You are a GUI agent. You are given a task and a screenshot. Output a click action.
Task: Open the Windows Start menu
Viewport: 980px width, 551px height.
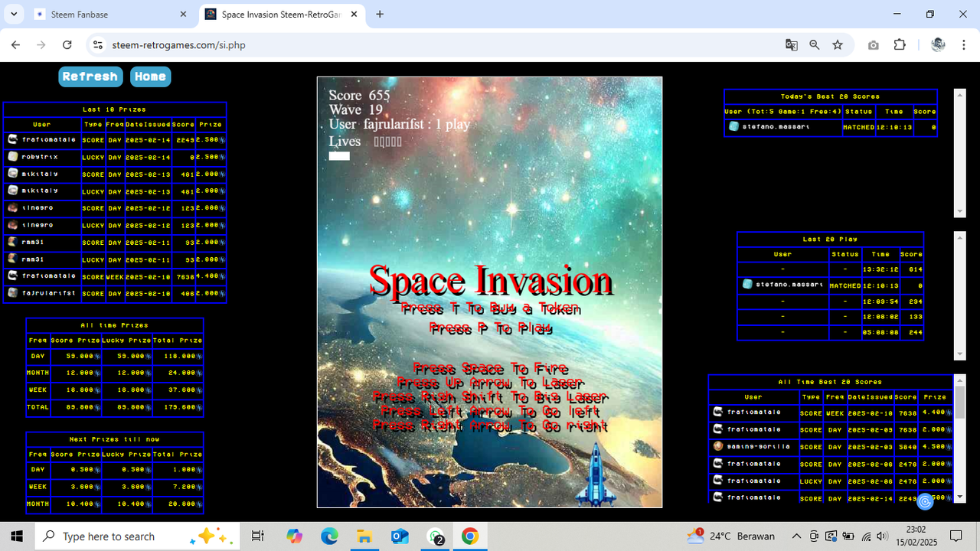coord(16,536)
